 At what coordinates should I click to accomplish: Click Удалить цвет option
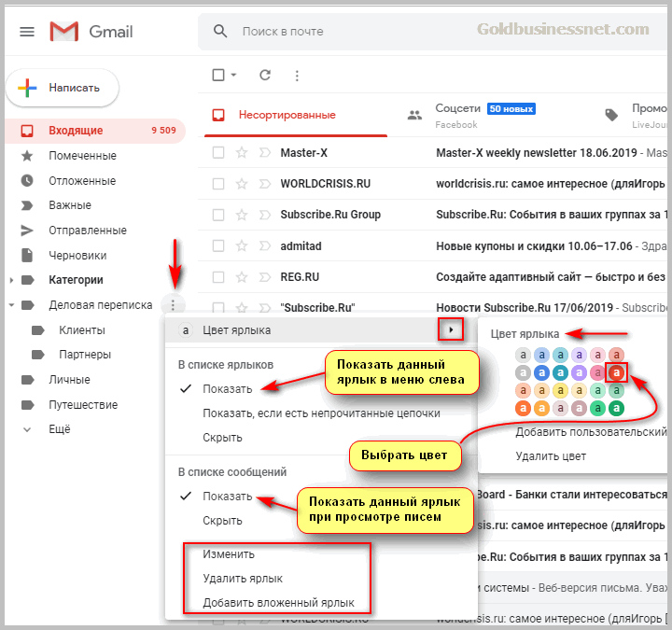[551, 456]
